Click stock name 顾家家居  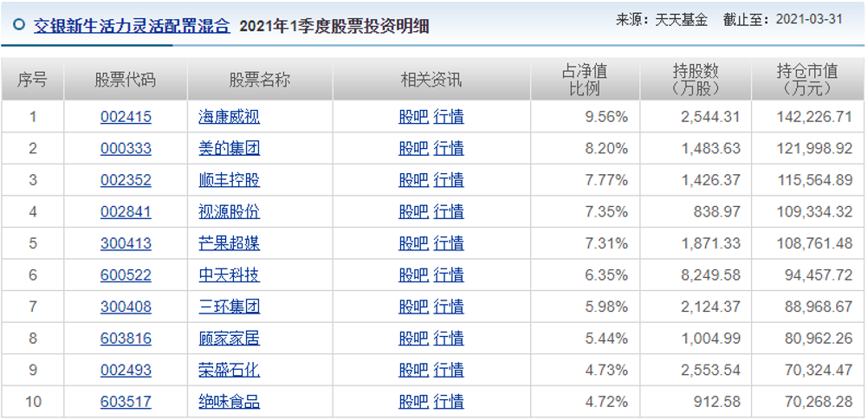[229, 339]
